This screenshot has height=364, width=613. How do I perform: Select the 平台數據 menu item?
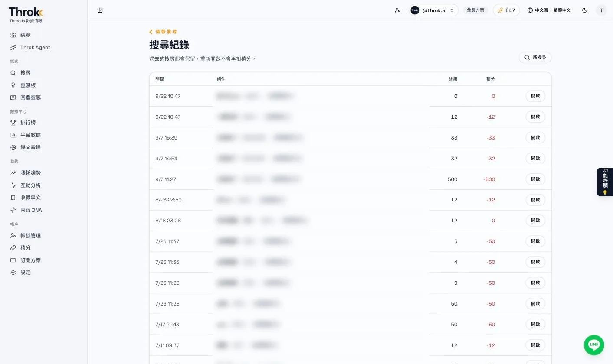click(43, 135)
